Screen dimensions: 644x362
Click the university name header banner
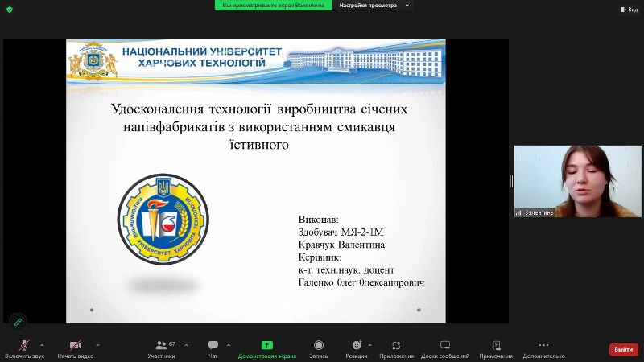point(256,61)
